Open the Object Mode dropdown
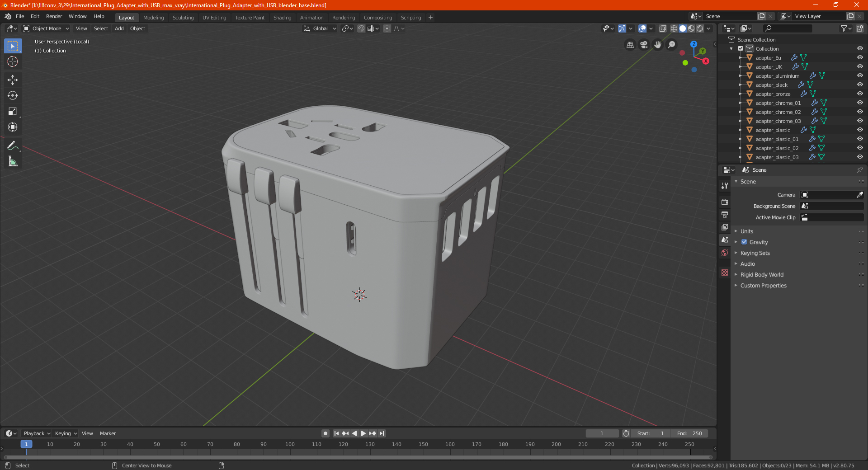Image resolution: width=868 pixels, height=470 pixels. 46,28
